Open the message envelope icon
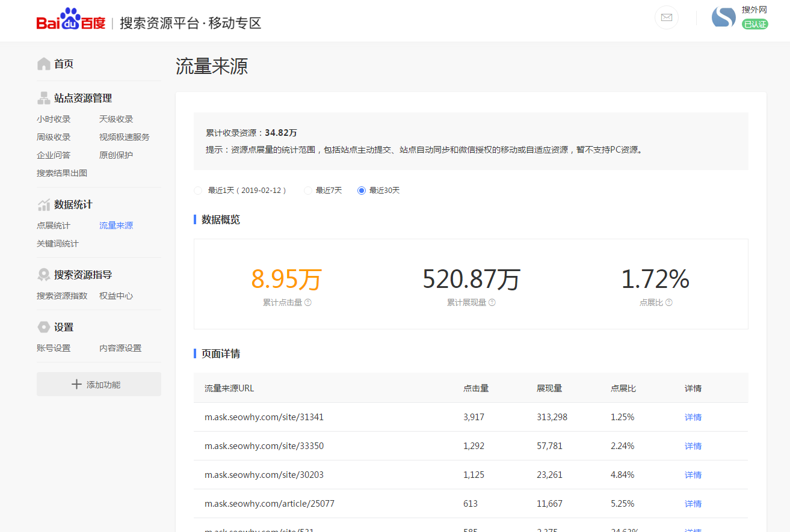The width and height of the screenshot is (790, 532). point(666,17)
